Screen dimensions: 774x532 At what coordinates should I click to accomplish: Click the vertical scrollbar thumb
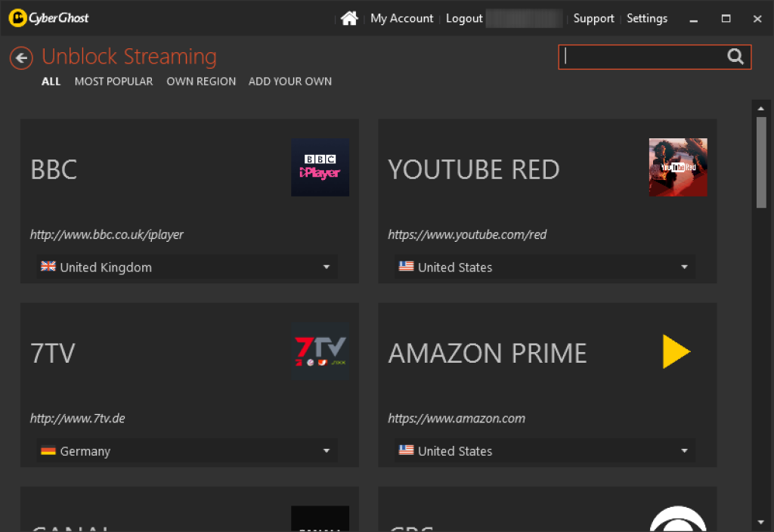point(761,162)
